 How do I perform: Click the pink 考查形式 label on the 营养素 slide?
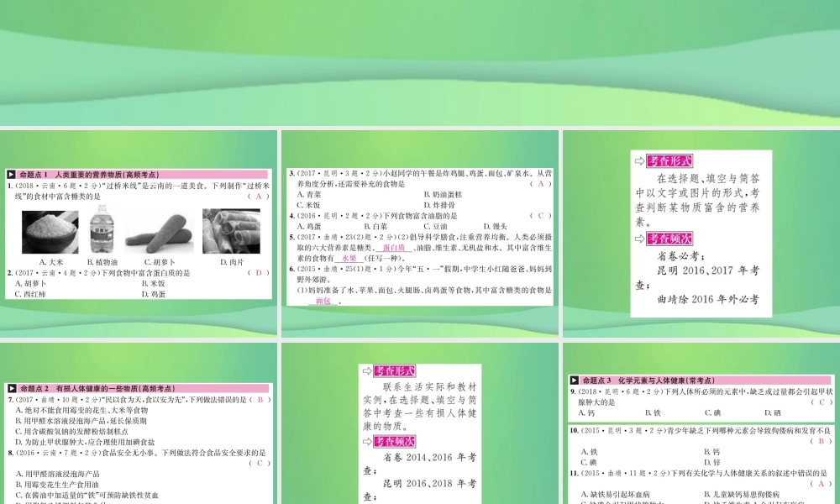[669, 160]
